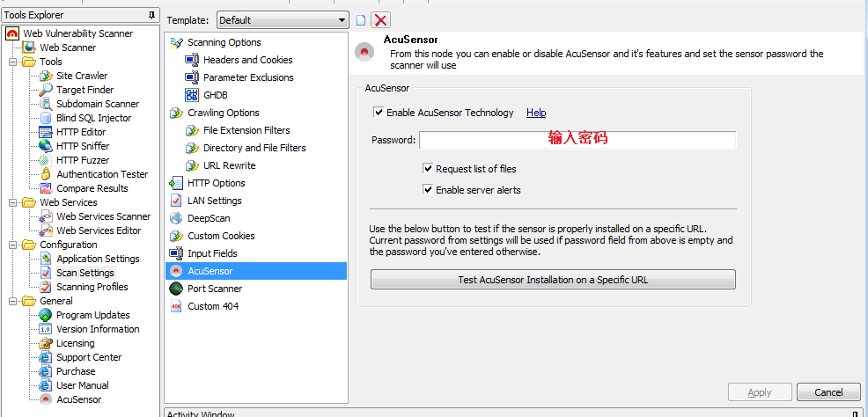The image size is (868, 417).
Task: Click the HTTP Fuzzer icon
Action: [x=46, y=160]
